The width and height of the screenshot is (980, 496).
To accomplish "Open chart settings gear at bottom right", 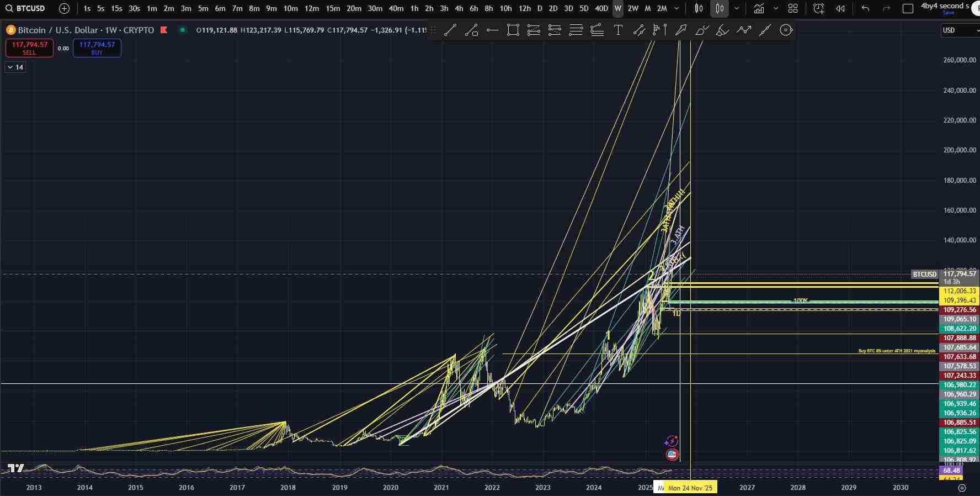I will click(962, 488).
